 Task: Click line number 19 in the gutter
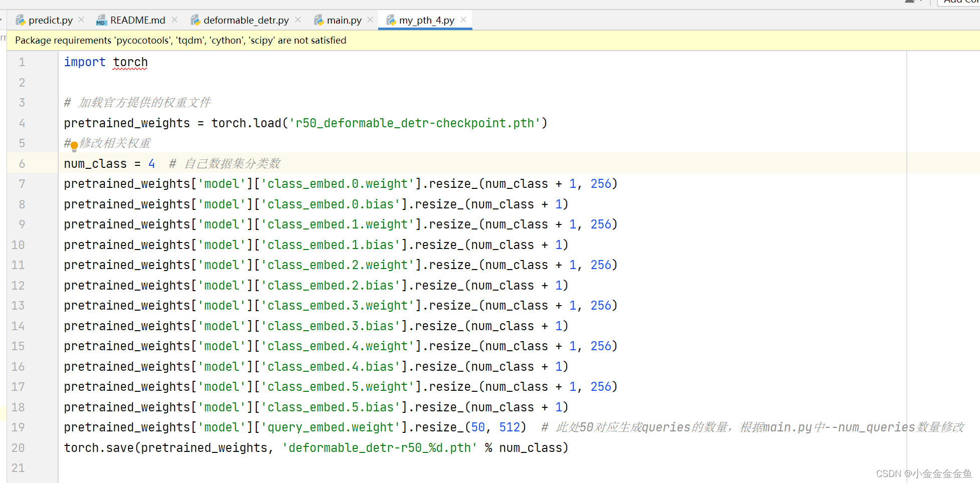tap(18, 427)
